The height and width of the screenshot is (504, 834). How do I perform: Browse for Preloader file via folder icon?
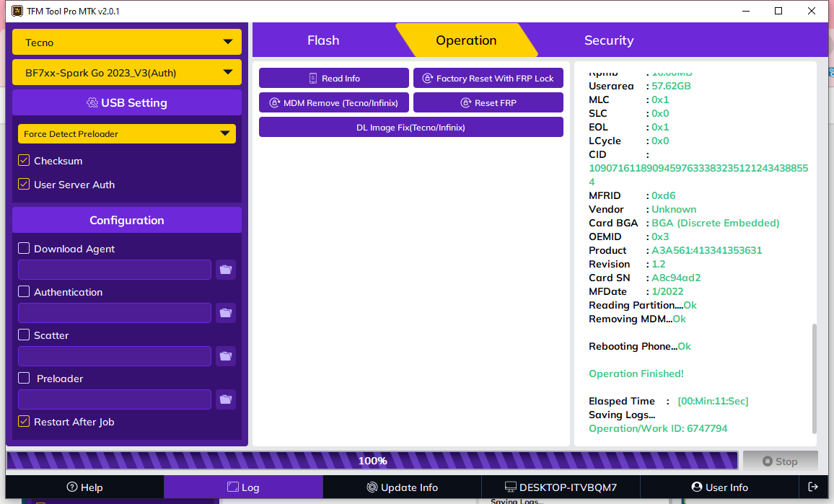(226, 399)
